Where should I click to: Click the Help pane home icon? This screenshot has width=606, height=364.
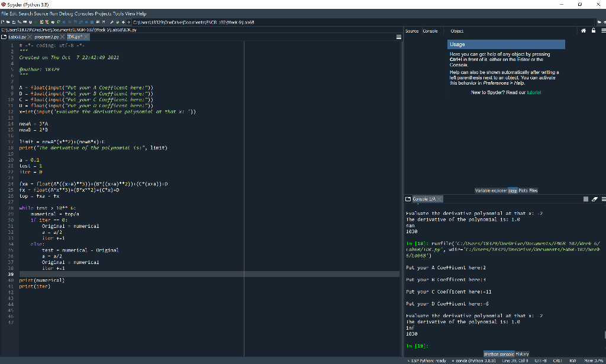(584, 31)
